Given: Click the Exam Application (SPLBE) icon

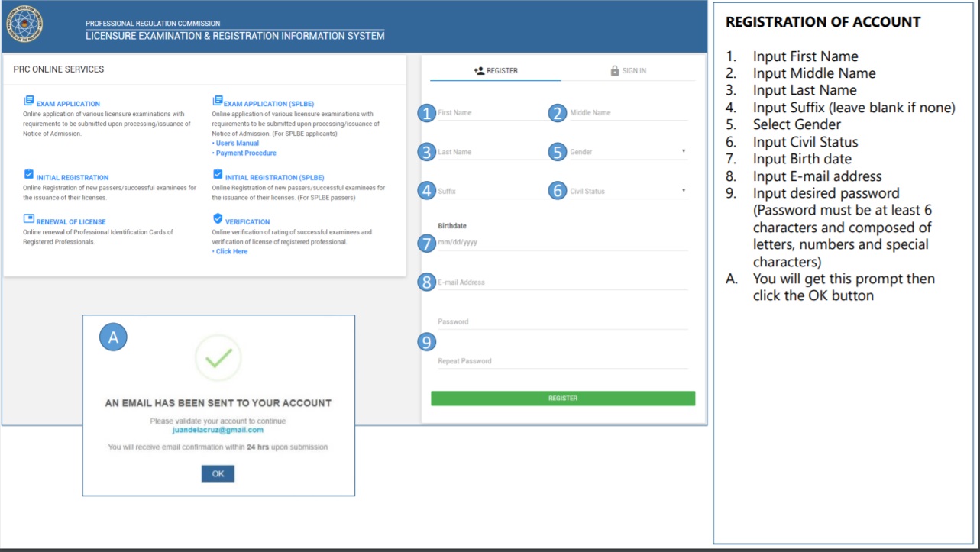Looking at the screenshot, I should pos(218,101).
